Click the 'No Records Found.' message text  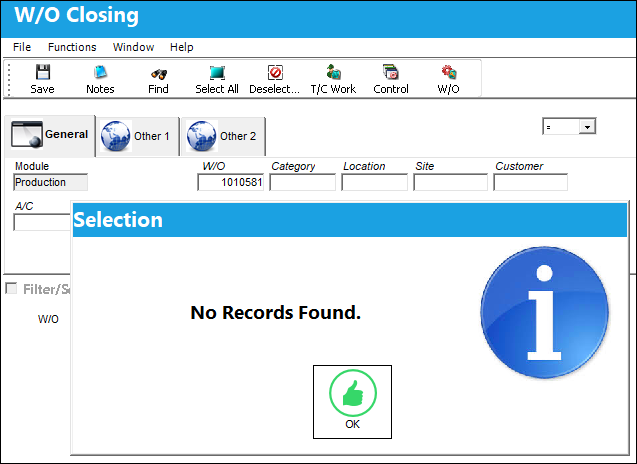pos(275,312)
